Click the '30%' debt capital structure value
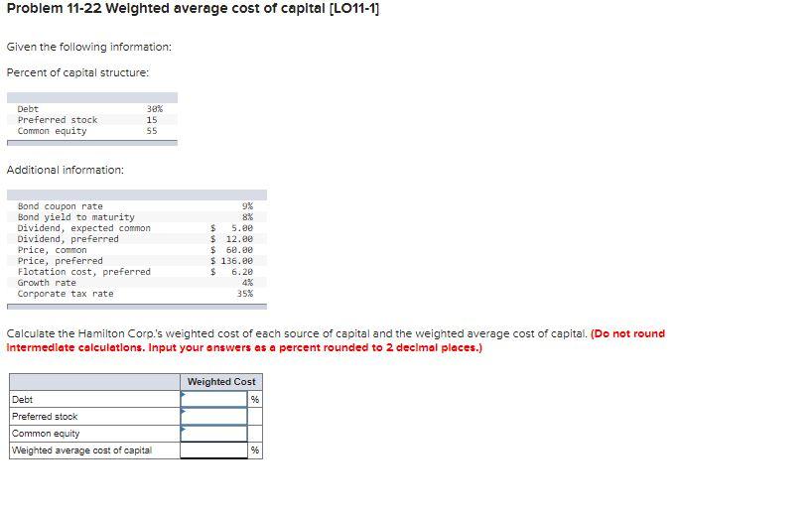This screenshot has height=514, width=812. click(154, 109)
